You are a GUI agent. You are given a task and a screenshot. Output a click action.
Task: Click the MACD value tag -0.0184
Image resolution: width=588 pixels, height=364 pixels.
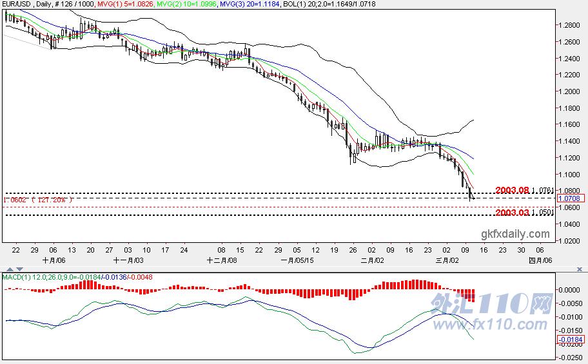pos(571,340)
